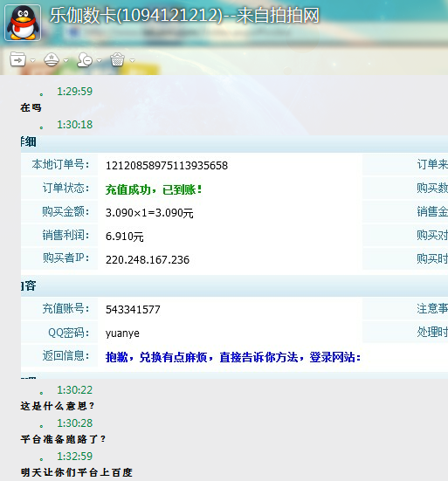Screen dimensions: 448x481
Task: Click the label 销售利润:
Action: point(65,236)
